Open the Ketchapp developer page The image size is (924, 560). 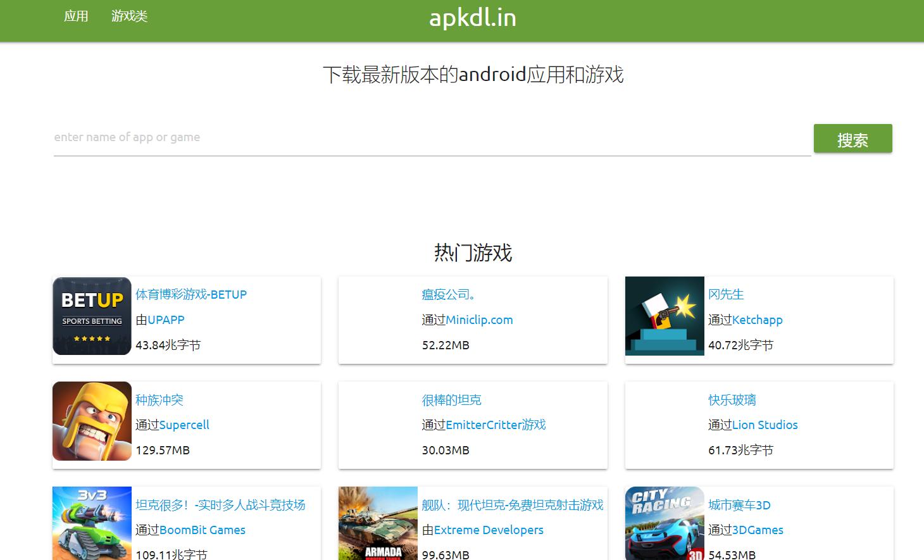tap(758, 320)
